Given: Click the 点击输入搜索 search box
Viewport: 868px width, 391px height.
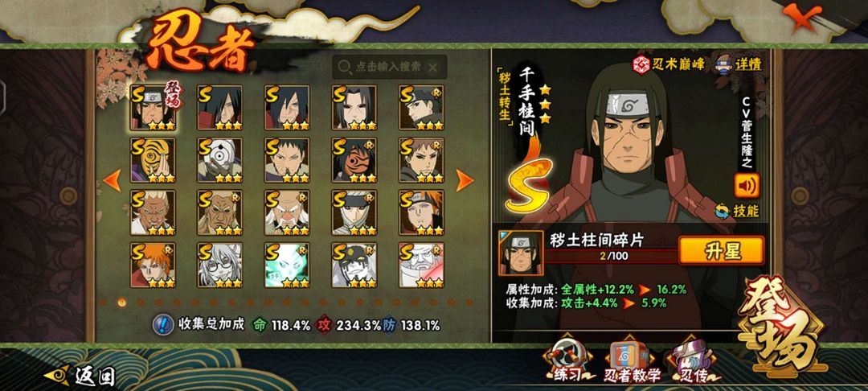Looking at the screenshot, I should [390, 67].
